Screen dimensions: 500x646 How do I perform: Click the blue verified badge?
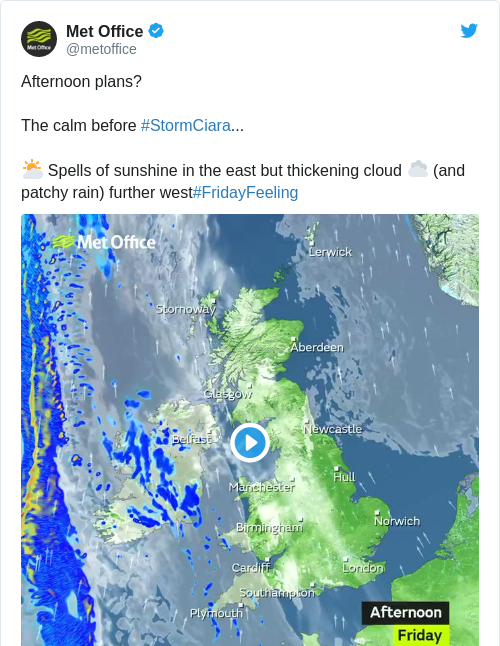click(x=156, y=31)
